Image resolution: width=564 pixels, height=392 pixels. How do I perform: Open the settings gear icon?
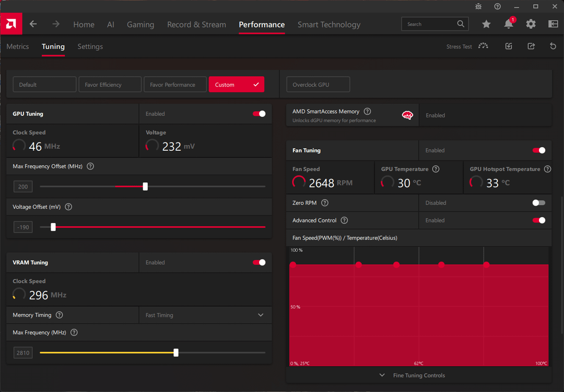(x=531, y=24)
